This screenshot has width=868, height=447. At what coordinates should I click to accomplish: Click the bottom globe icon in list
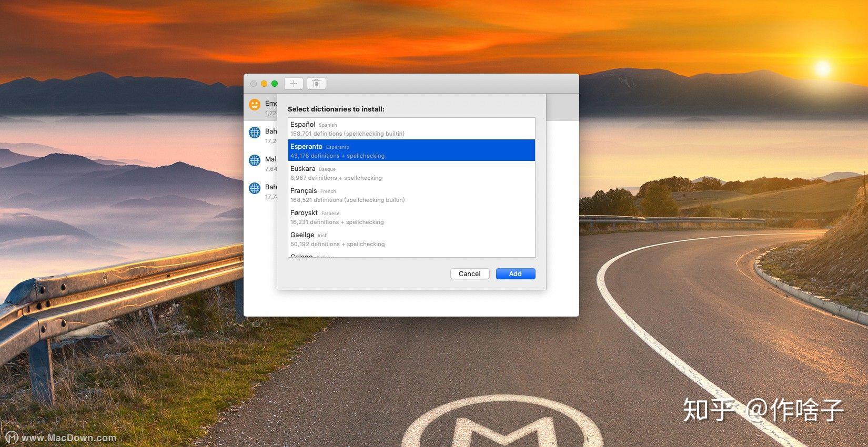point(255,188)
